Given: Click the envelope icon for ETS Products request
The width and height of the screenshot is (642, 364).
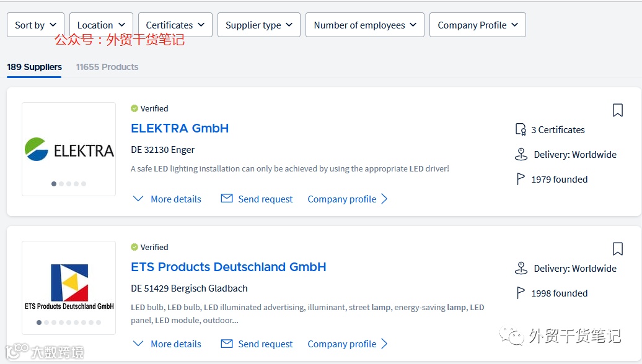Looking at the screenshot, I should tap(227, 344).
